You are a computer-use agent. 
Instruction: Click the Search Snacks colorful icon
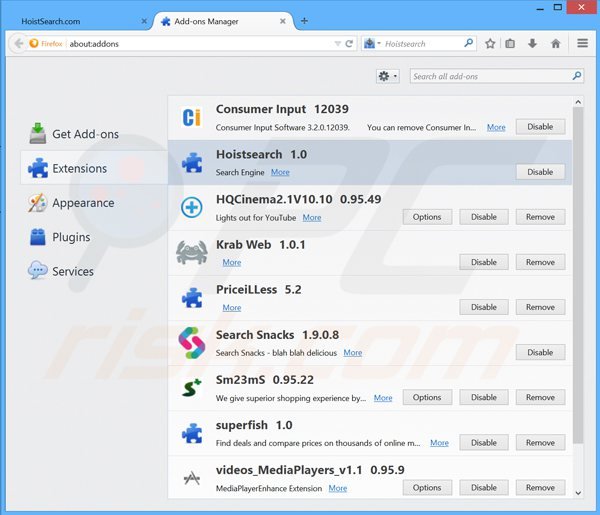tap(192, 343)
